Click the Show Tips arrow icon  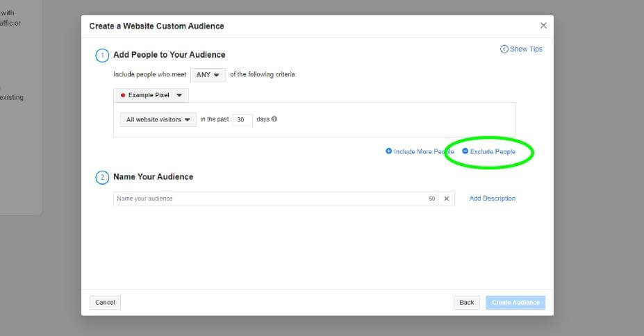pos(504,49)
